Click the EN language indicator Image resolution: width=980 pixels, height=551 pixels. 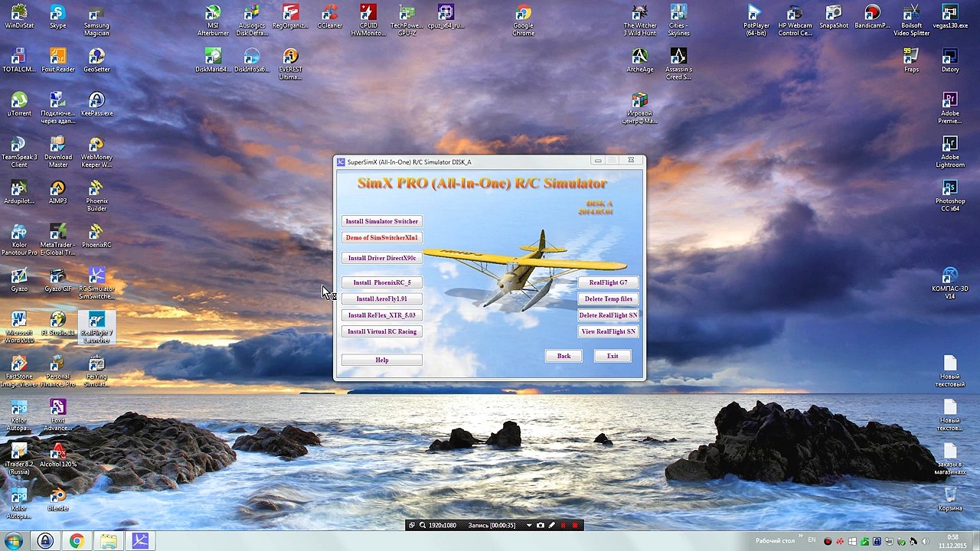pyautogui.click(x=812, y=540)
